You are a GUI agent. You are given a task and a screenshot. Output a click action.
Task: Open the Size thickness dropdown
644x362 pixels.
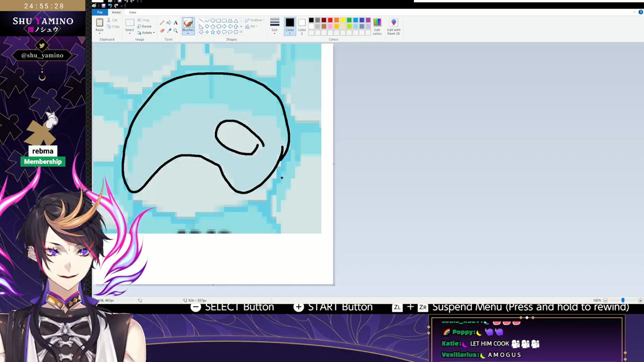click(274, 26)
